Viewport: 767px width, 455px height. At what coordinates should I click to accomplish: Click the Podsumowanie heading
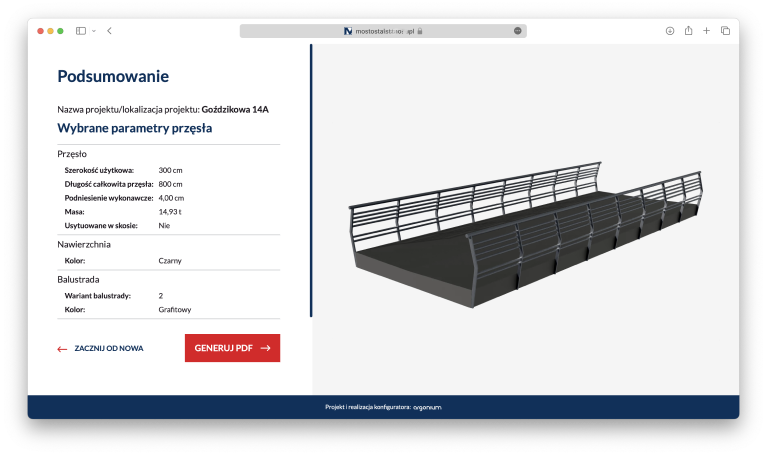113,76
